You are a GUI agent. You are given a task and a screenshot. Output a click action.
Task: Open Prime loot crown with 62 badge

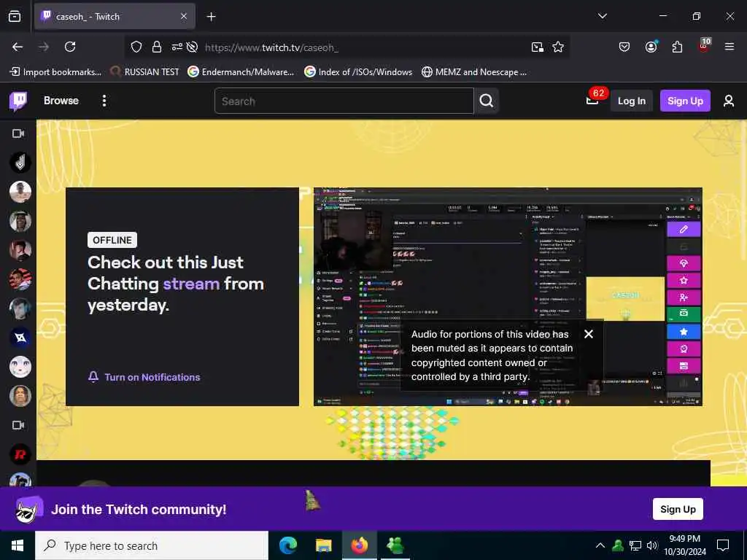pyautogui.click(x=592, y=101)
